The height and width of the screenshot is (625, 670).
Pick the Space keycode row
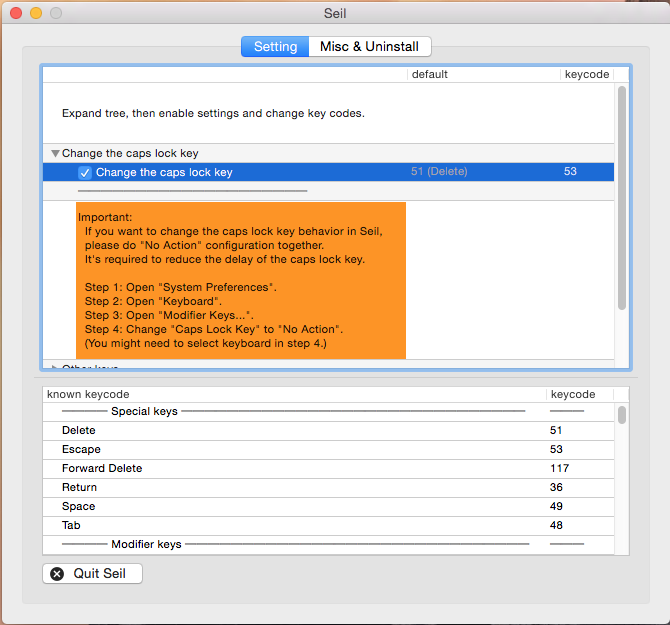[300, 506]
